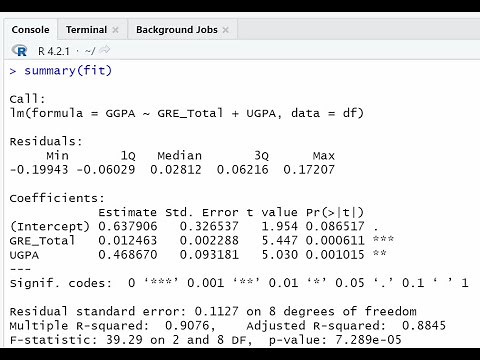
Task: Open working directory via arrow icon
Action: pyautogui.click(x=105, y=50)
